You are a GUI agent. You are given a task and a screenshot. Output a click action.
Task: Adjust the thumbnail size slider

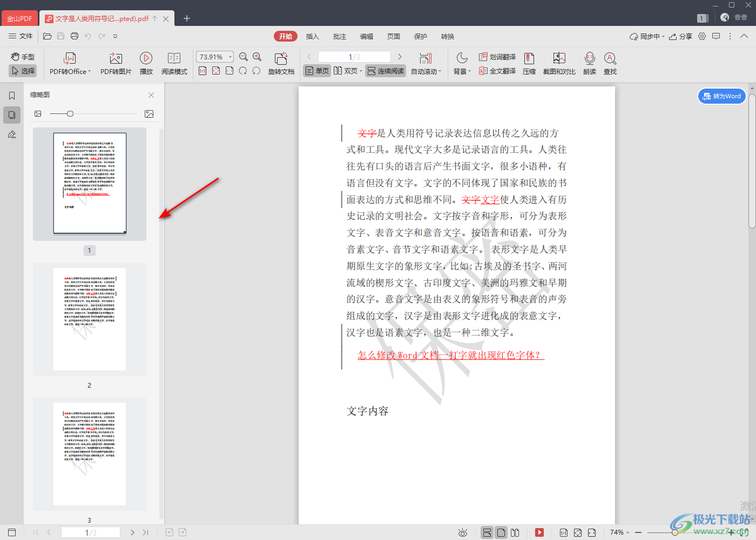click(70, 114)
